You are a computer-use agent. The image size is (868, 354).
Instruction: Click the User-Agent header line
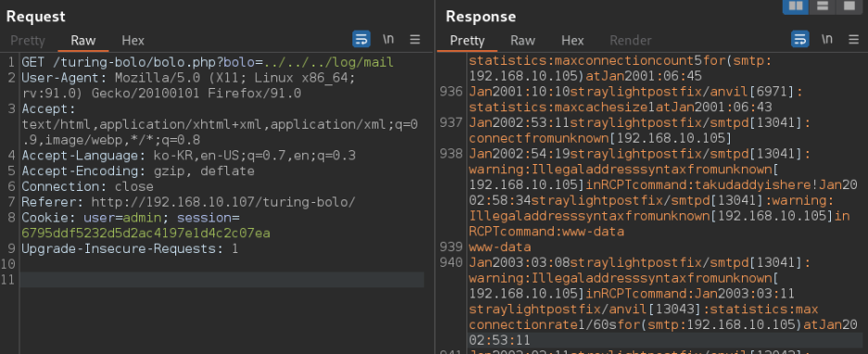click(189, 86)
